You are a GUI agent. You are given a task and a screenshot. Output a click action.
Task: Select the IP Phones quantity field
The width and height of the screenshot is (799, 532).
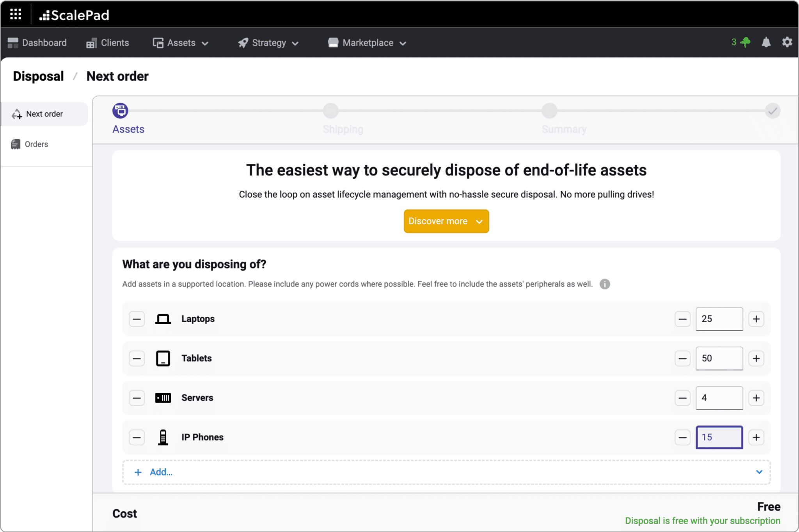click(719, 437)
